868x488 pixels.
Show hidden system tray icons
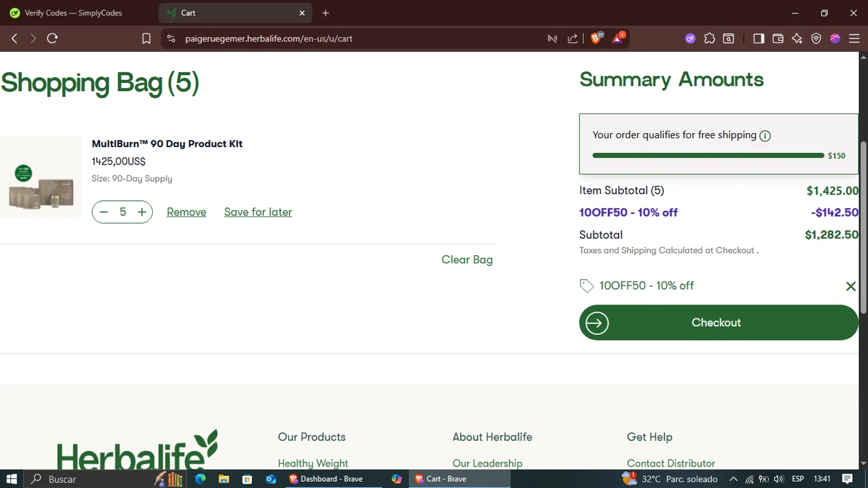pyautogui.click(x=733, y=479)
